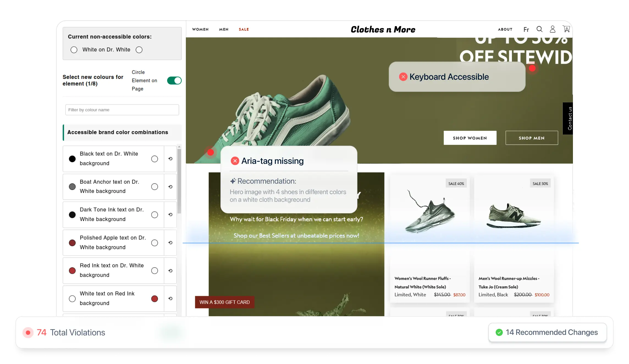Click red X on Aria-tag missing card
This screenshot has width=629, height=364.
click(x=235, y=161)
